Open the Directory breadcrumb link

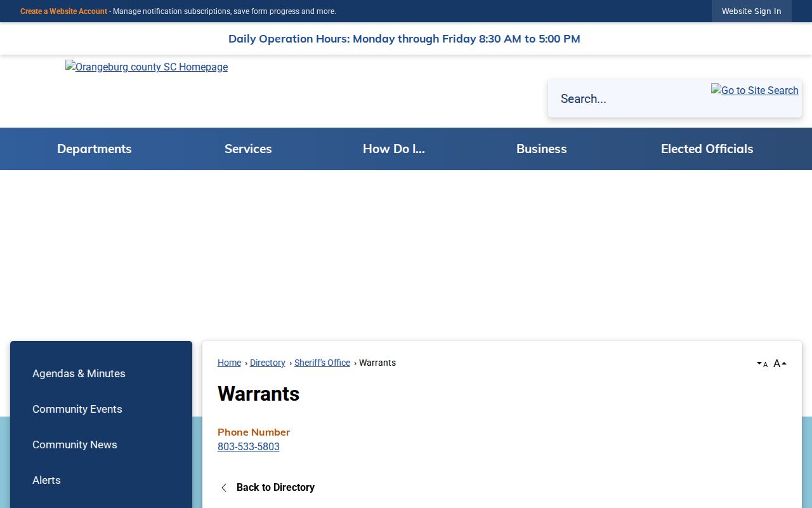[268, 363]
